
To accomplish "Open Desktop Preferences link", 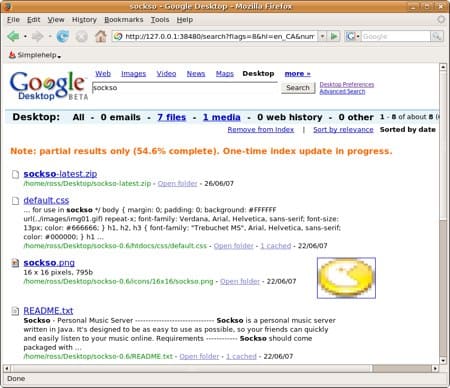I will (x=347, y=84).
